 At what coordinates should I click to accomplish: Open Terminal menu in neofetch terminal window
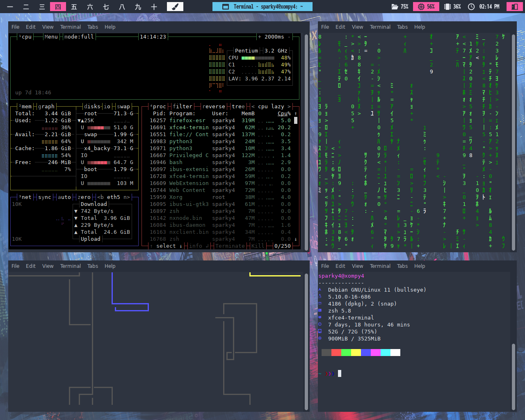pos(380,266)
